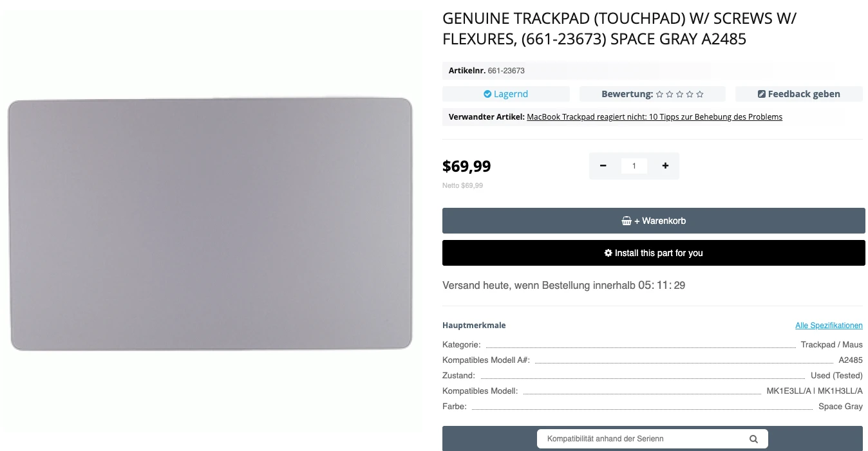Click the Lagernd checkmark stock badge
The image size is (868, 451).
[506, 94]
